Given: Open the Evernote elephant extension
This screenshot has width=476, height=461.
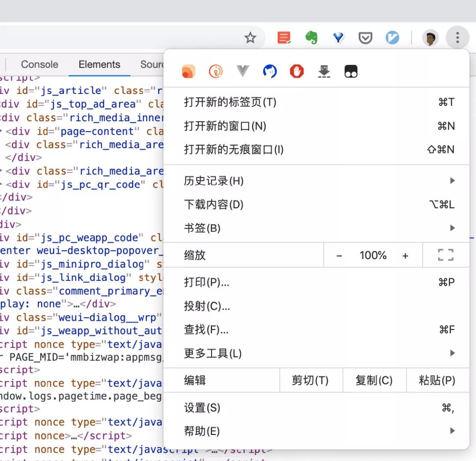Looking at the screenshot, I should tap(311, 37).
